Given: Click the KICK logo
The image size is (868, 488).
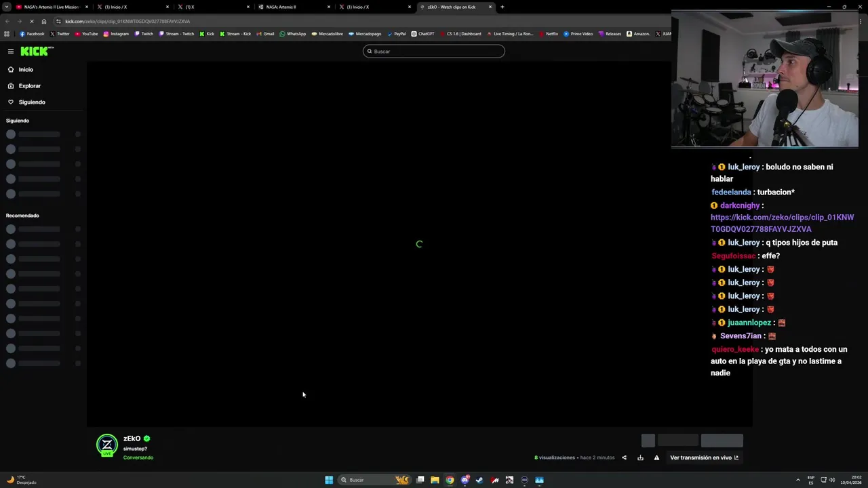Looking at the screenshot, I should tap(37, 51).
